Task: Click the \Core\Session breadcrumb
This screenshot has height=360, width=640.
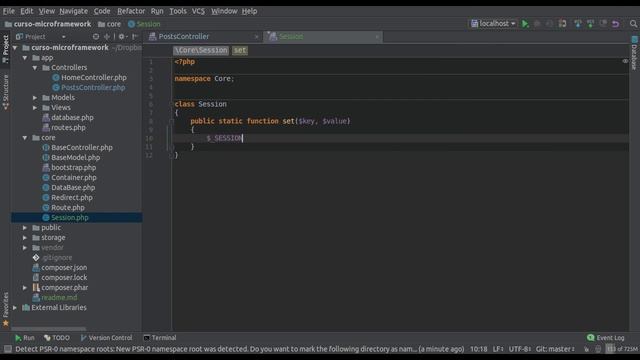Action: 201,50
